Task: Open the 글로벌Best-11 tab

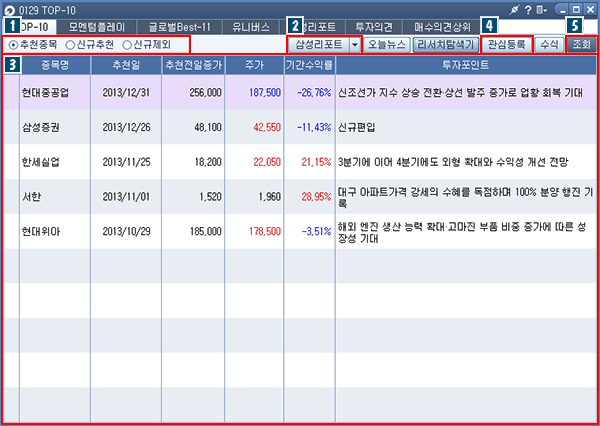Action: (x=180, y=26)
